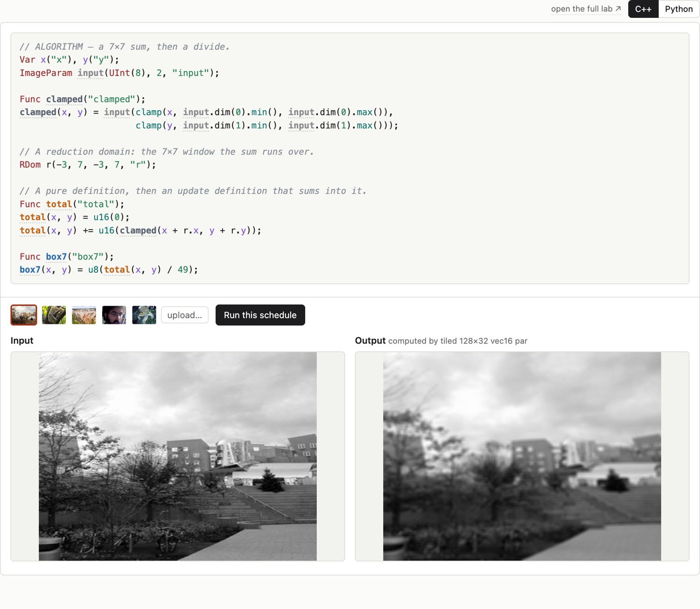Switch to the Python tab

click(679, 9)
